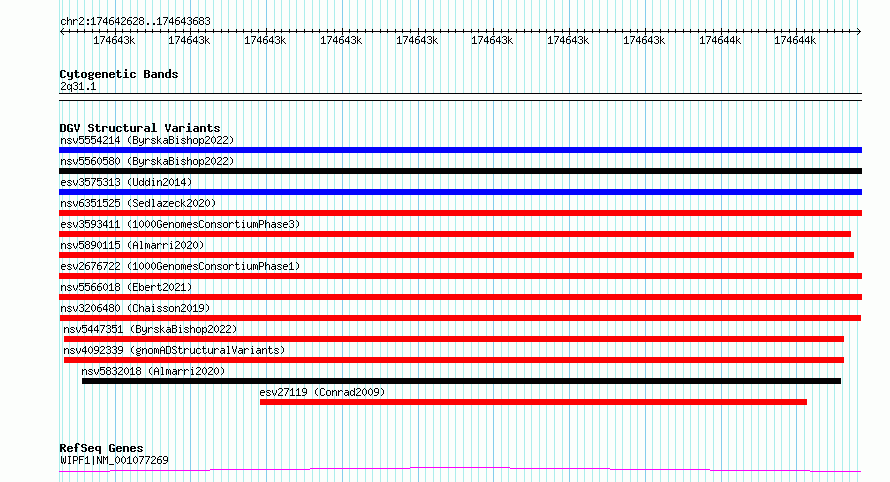Viewport: 890px width, 482px height.
Task: Click the left arrow end of the ruler
Action: pos(62,32)
